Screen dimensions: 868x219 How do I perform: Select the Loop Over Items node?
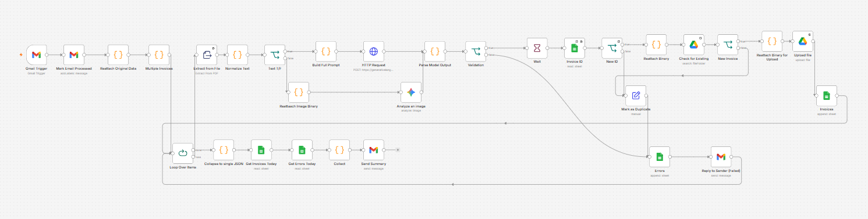pyautogui.click(x=183, y=153)
